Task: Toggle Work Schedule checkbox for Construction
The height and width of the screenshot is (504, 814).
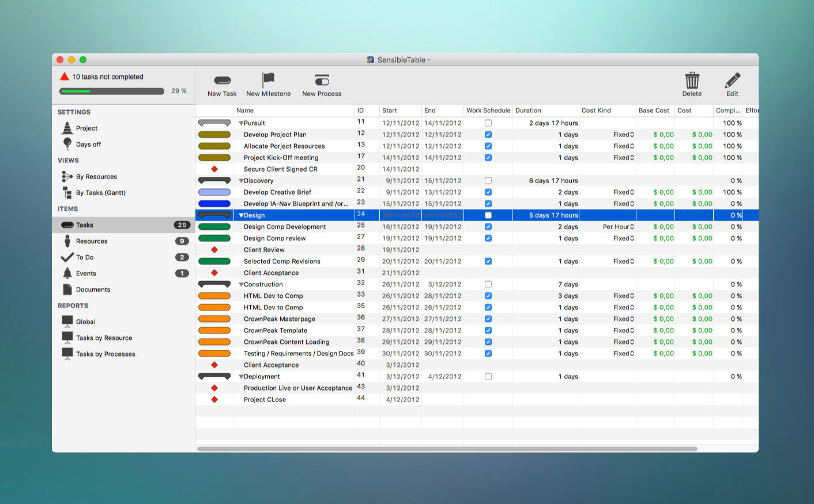Action: click(x=488, y=284)
